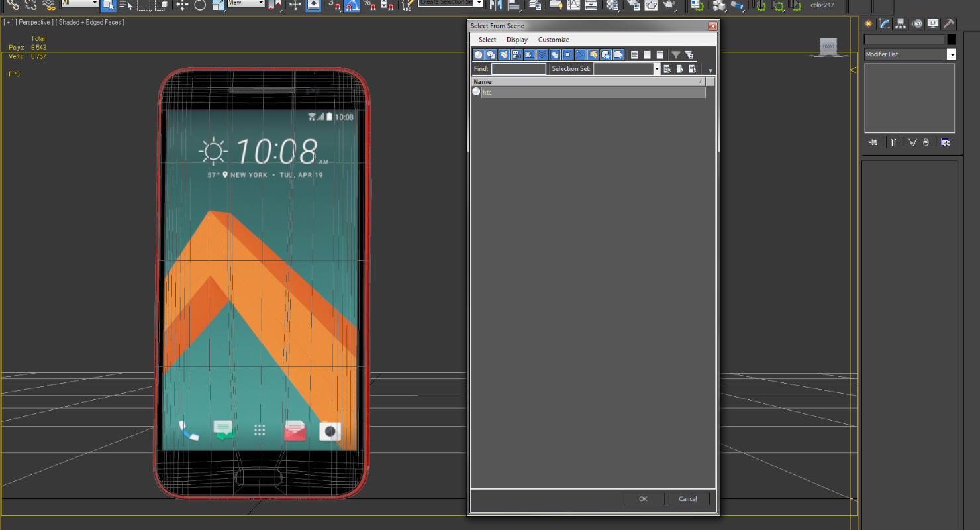The image size is (980, 530).
Task: Toggle Display Cameras filter button
Action: click(516, 55)
